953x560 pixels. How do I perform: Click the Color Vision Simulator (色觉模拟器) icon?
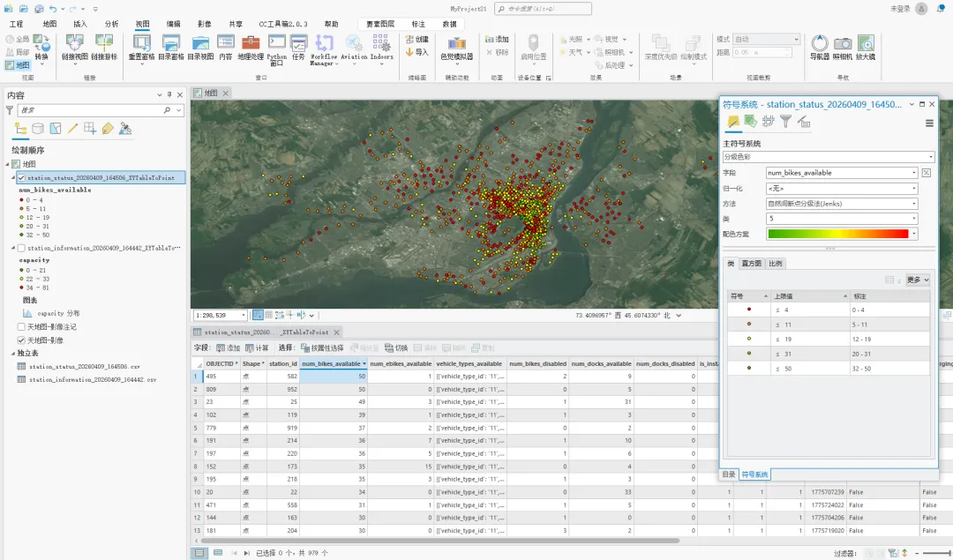click(x=456, y=46)
